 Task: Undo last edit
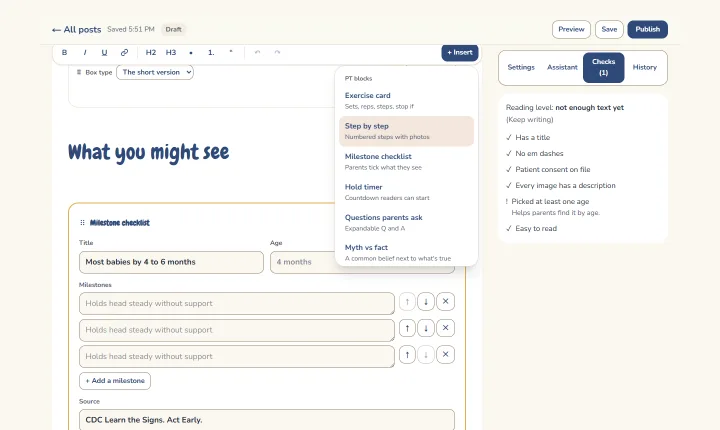point(258,52)
